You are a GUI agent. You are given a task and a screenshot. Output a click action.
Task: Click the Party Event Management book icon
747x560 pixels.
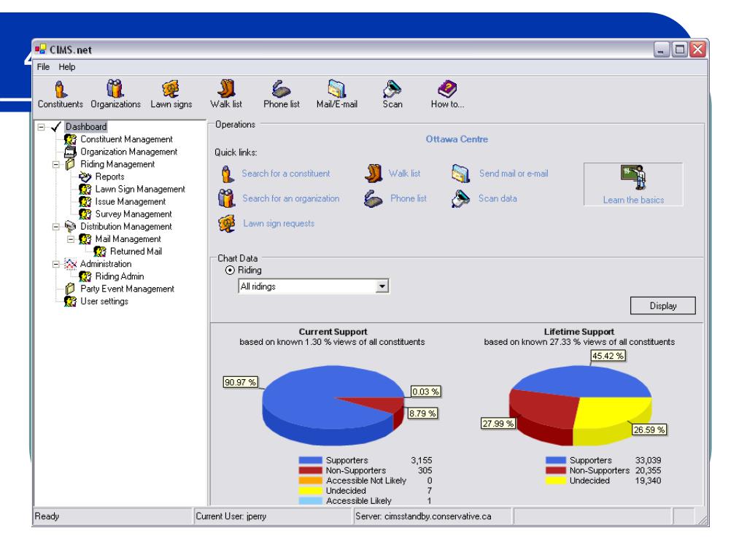pos(70,289)
